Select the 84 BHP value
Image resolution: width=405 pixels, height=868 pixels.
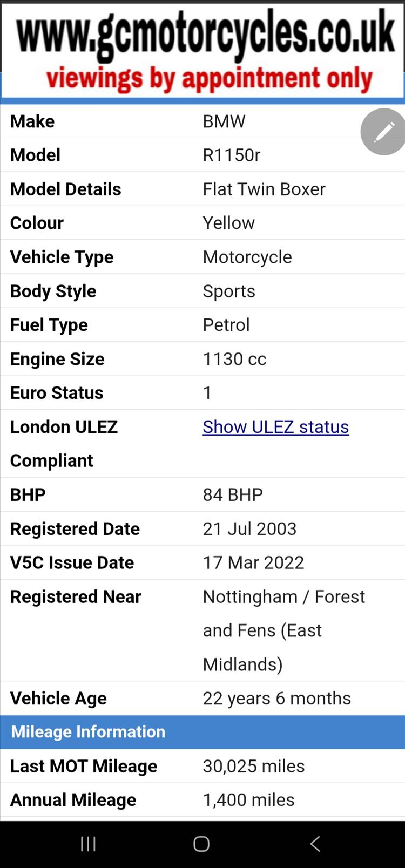(233, 495)
